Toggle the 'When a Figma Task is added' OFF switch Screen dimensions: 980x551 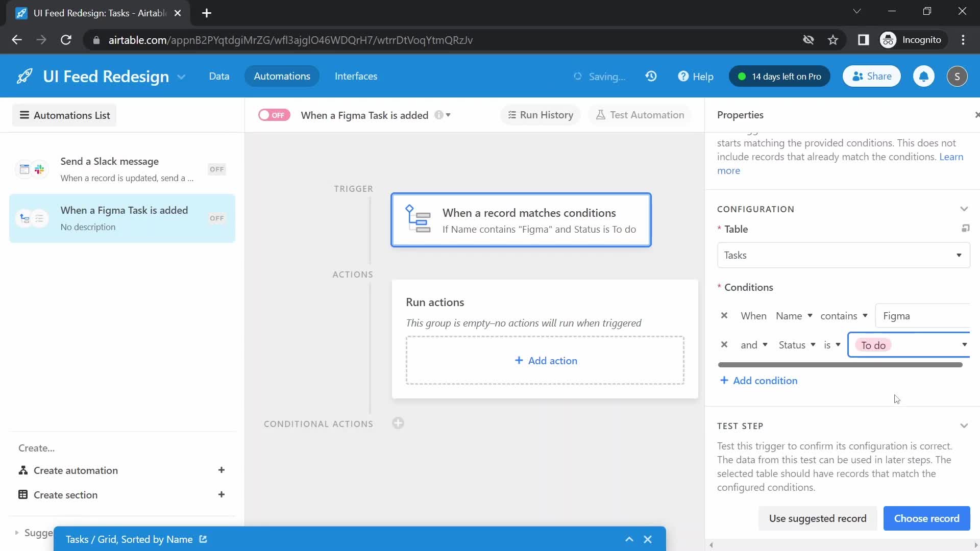tap(273, 115)
